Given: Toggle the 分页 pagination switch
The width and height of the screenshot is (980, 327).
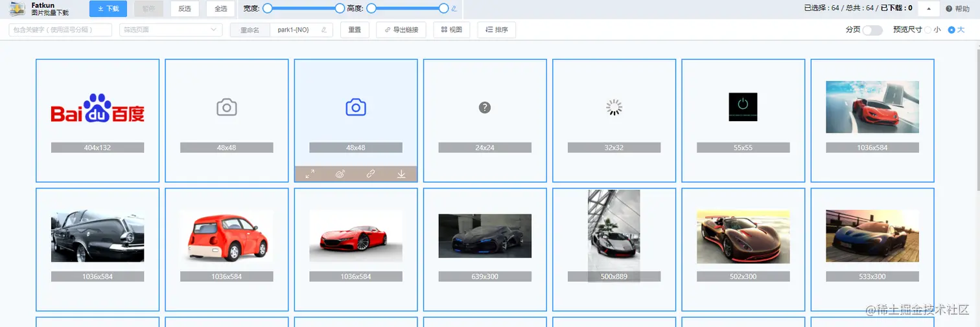Looking at the screenshot, I should (x=872, y=30).
